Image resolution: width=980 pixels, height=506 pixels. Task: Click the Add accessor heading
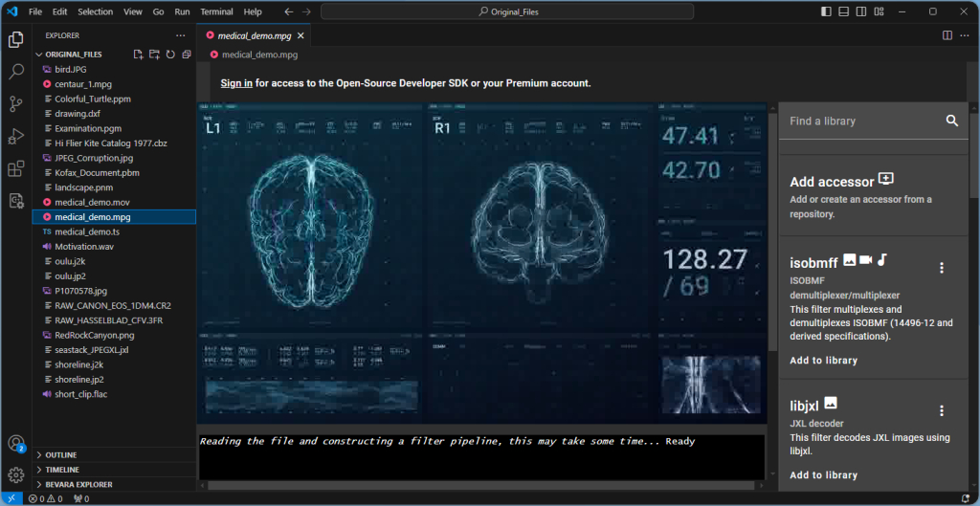[x=832, y=182]
